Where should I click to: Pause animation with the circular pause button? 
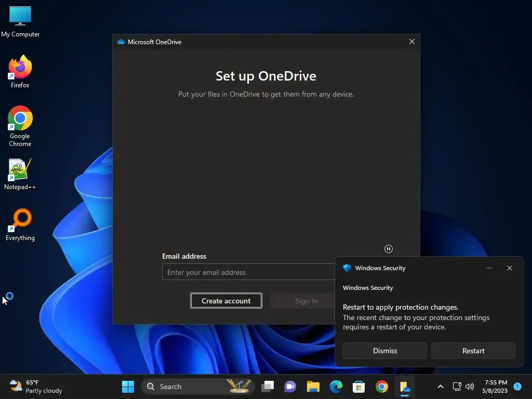tap(389, 249)
